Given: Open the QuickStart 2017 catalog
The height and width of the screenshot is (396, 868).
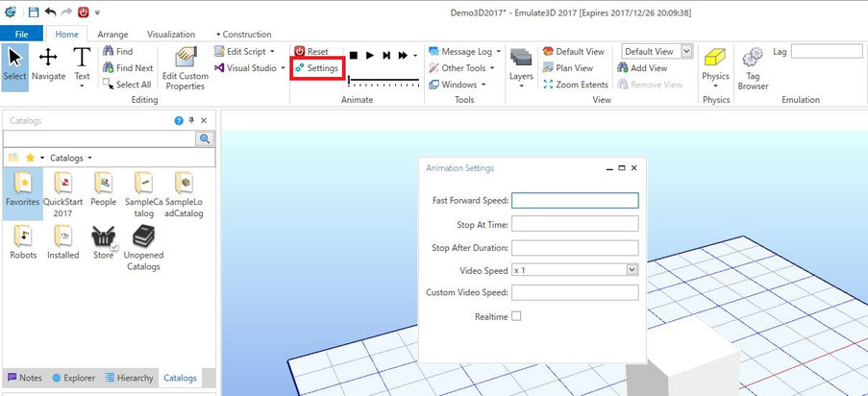Looking at the screenshot, I should [62, 194].
